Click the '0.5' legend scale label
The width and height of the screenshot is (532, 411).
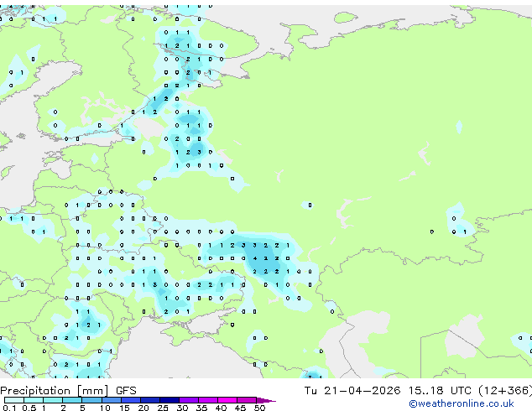coord(29,408)
